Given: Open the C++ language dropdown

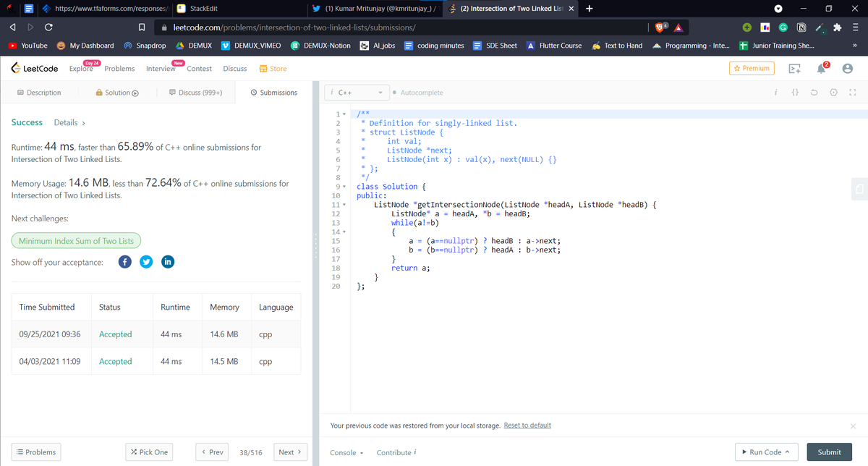Looking at the screenshot, I should [x=358, y=93].
